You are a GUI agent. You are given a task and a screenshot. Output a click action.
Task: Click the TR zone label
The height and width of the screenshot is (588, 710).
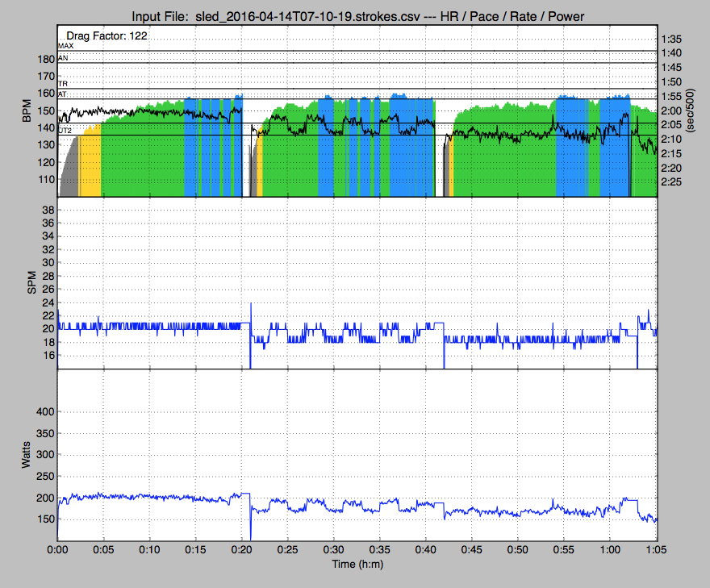[64, 83]
